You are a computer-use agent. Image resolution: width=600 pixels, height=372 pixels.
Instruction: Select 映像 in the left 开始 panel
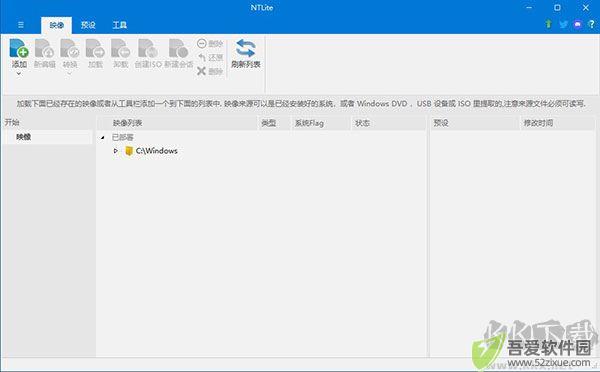pos(47,137)
